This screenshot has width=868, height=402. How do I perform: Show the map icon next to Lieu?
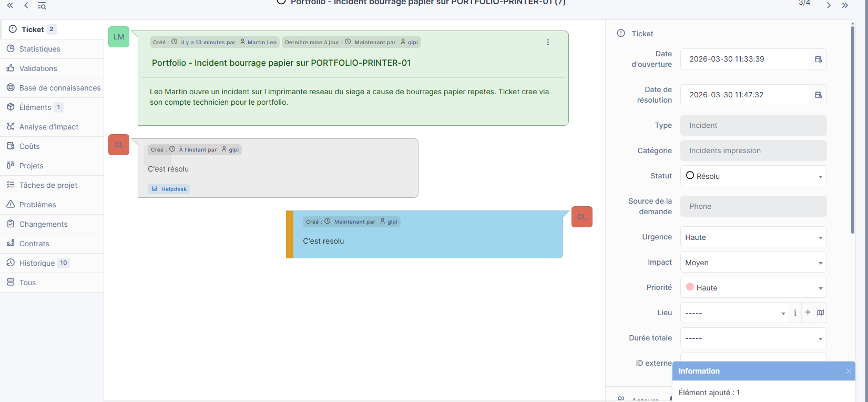[x=821, y=313]
